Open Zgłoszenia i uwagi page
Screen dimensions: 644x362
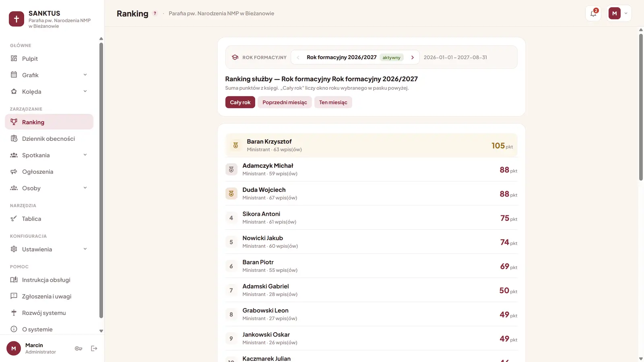49,296
